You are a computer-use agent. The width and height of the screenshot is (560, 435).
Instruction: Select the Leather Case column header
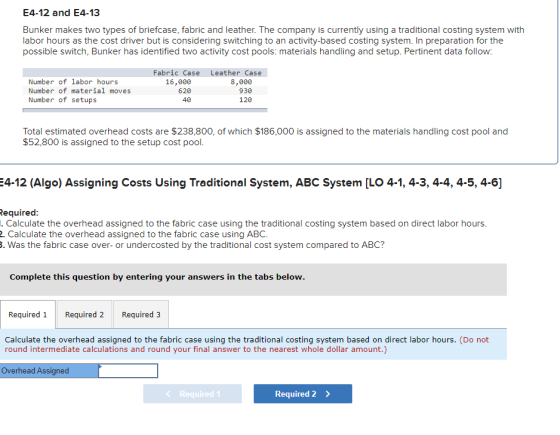[x=236, y=73]
